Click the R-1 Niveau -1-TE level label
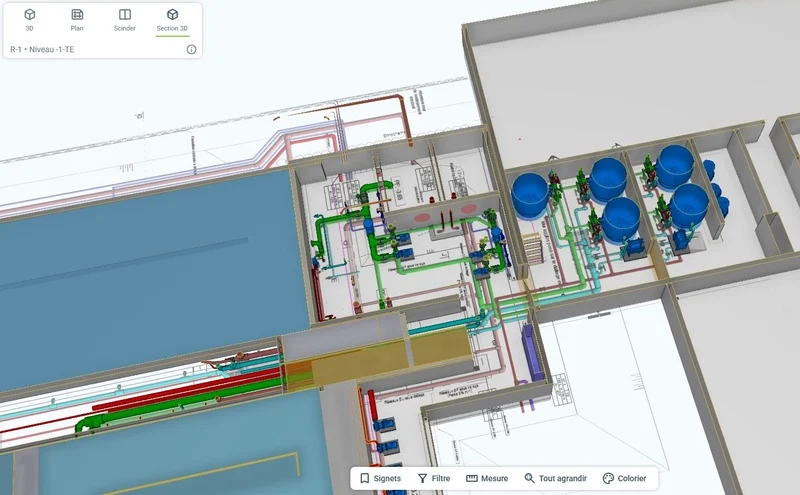 [x=46, y=49]
